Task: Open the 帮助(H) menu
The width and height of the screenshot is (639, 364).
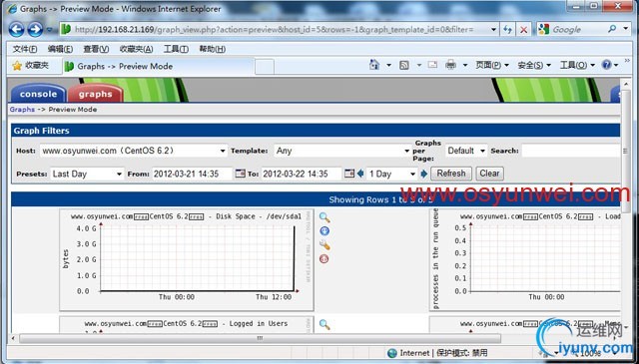Action: tap(212, 49)
